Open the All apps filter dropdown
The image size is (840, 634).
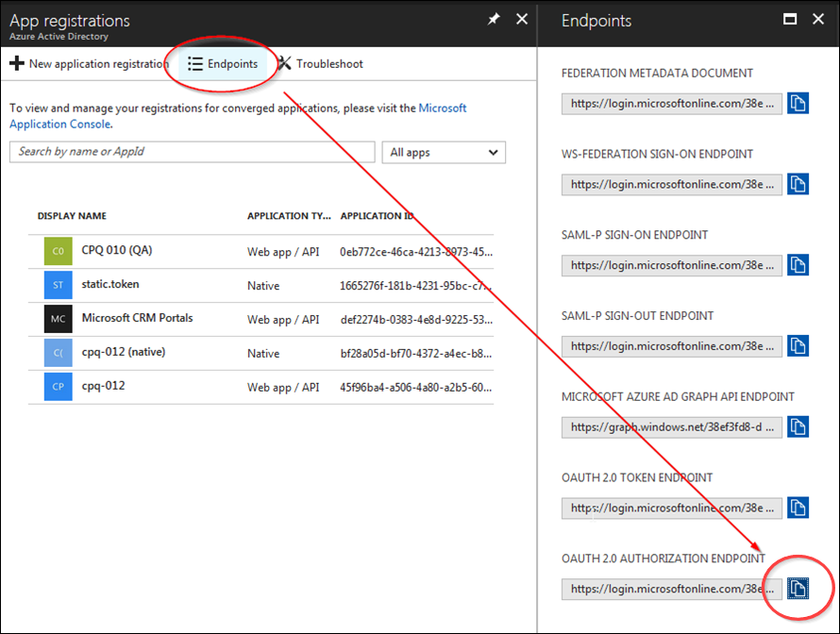pos(444,152)
